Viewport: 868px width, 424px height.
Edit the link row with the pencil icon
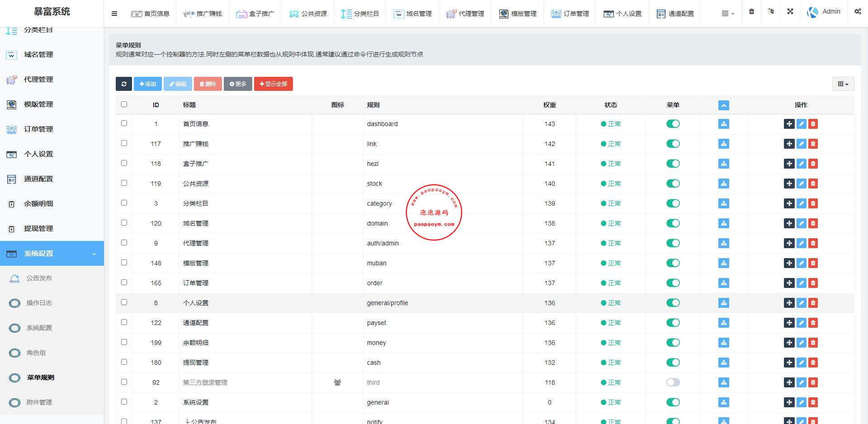(802, 144)
